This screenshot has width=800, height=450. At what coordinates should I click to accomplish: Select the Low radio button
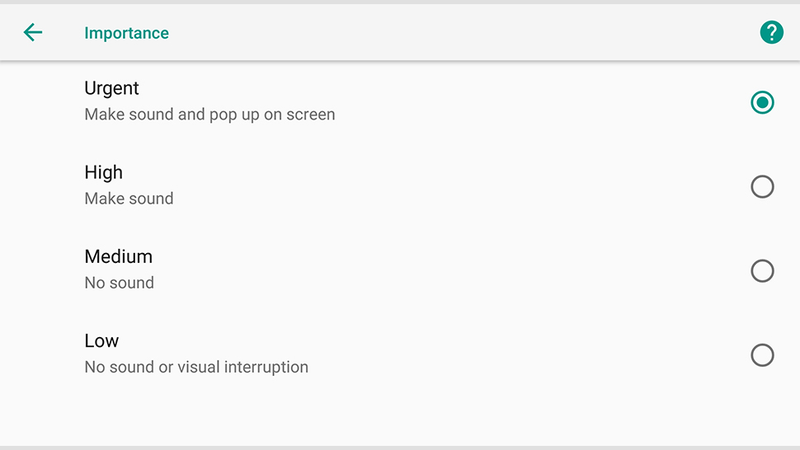[x=762, y=355]
